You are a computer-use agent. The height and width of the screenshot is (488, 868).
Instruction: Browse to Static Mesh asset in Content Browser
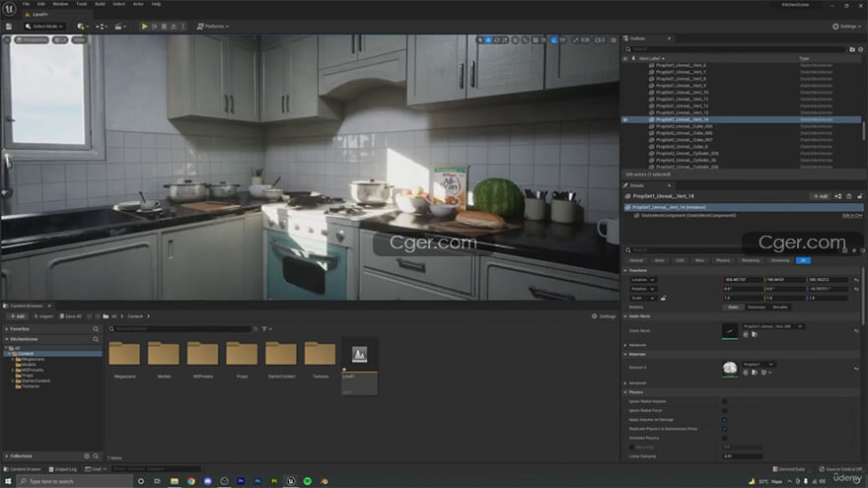point(755,334)
